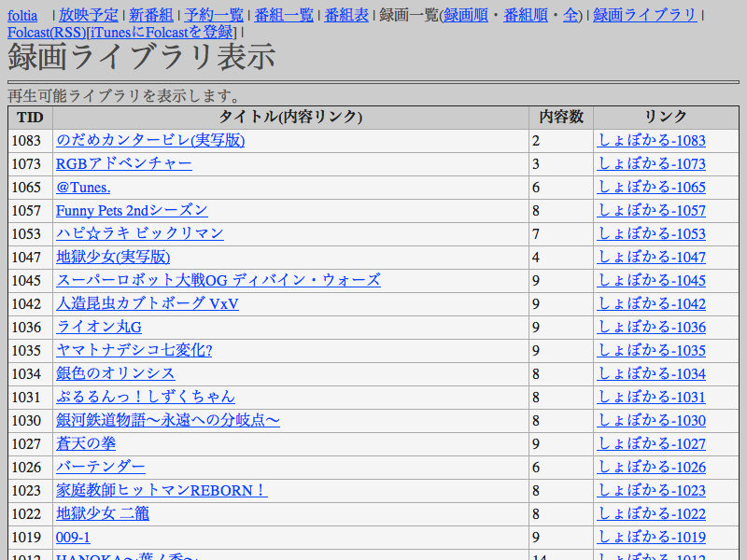
Task: Open 予約一覧 reservation list
Action: tap(214, 15)
